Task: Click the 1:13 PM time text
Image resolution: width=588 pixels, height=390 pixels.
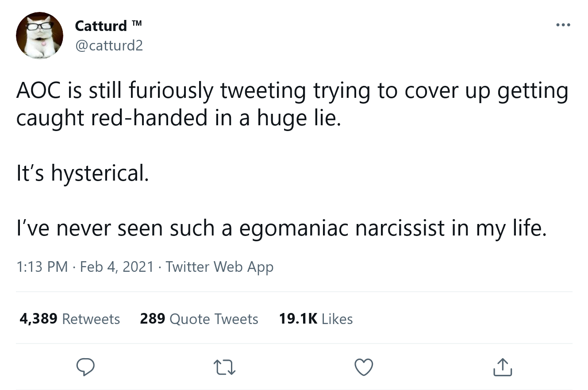Action: coord(42,267)
